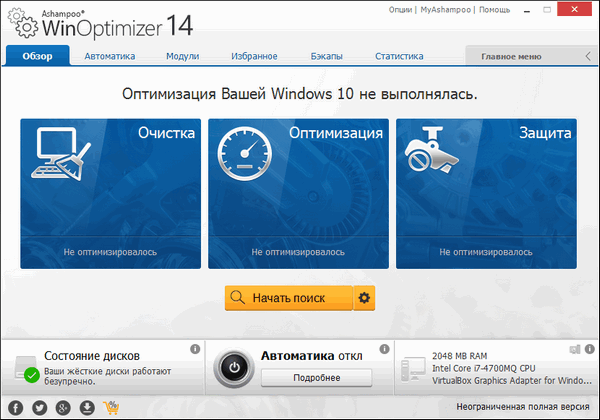
Task: Open Опции in the top bar
Action: tap(400, 10)
